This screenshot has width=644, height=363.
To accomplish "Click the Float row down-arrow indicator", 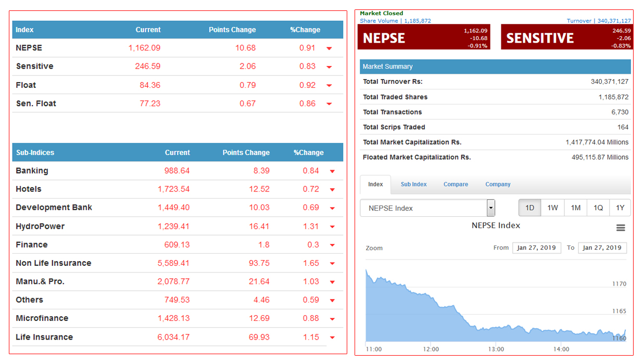I will [329, 86].
